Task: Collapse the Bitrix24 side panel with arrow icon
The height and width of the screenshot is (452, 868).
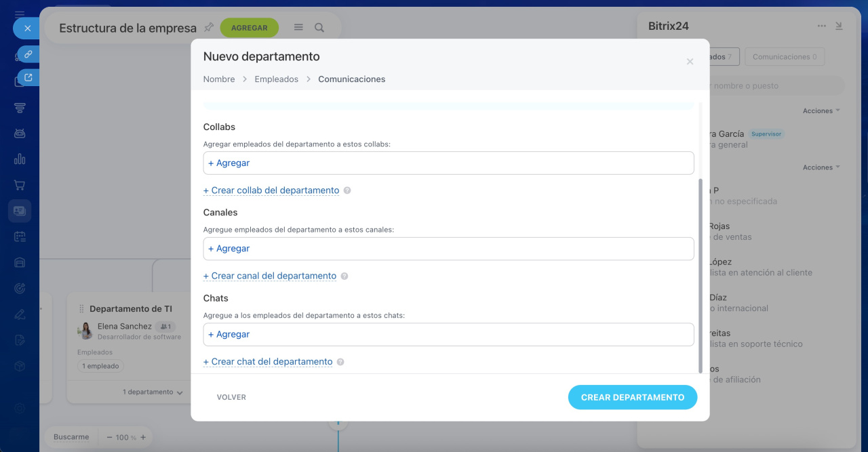Action: 839,26
